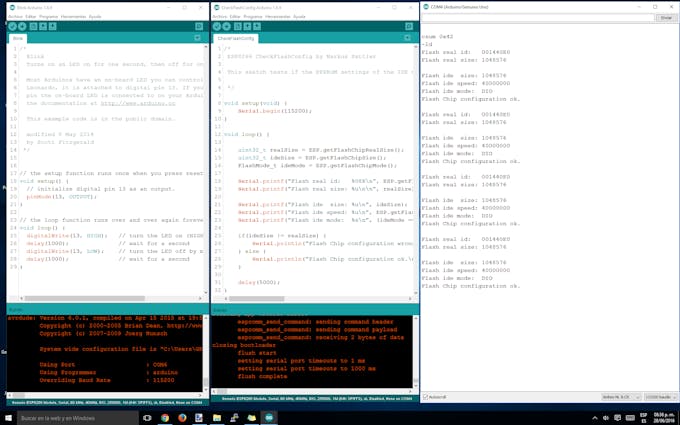Click Upload arrow icon in Blink window toolbar
Viewport: 680px width, 425px height.
(x=22, y=26)
